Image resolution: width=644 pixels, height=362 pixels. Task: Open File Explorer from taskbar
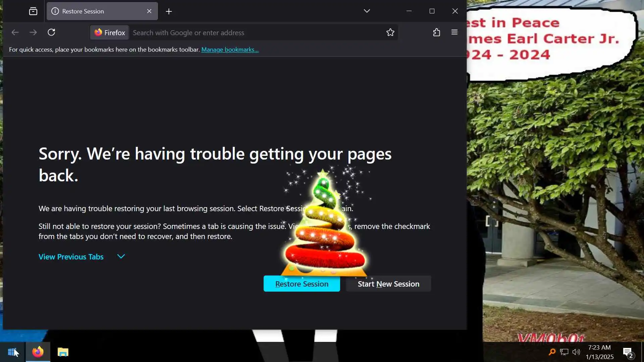[63, 352]
